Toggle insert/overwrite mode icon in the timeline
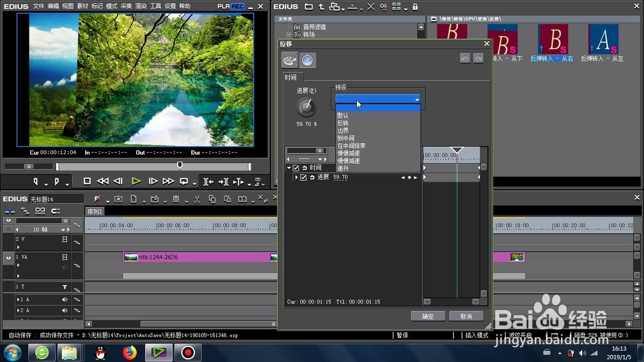This screenshot has height=362, width=644. point(10,211)
